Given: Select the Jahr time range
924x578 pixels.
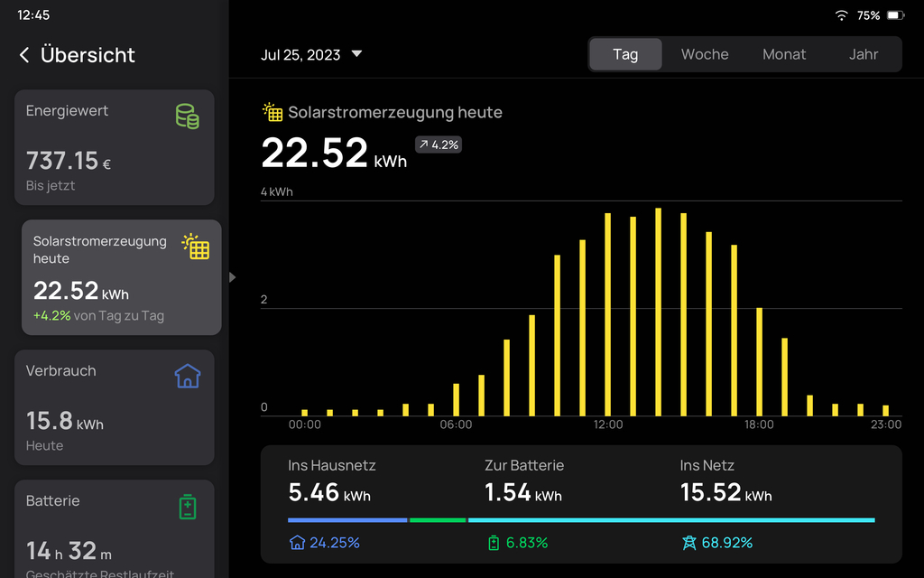Looking at the screenshot, I should click(864, 54).
